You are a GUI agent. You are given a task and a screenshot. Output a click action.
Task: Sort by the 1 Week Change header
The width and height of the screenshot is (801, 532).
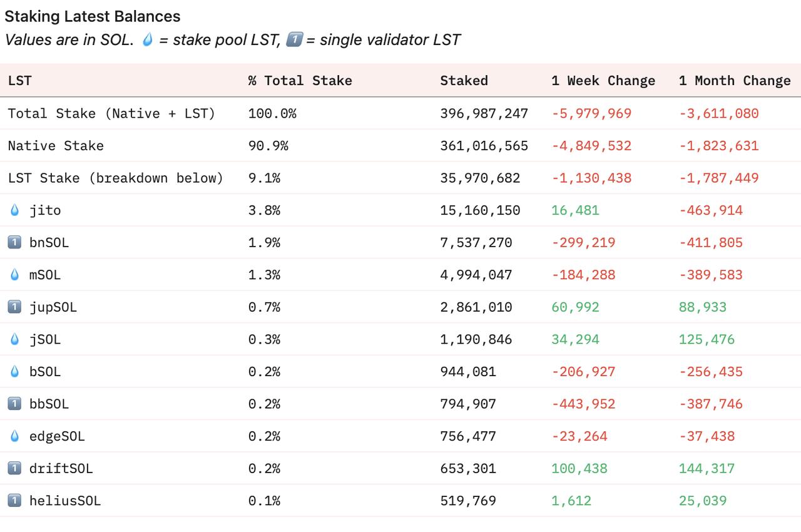coord(603,81)
